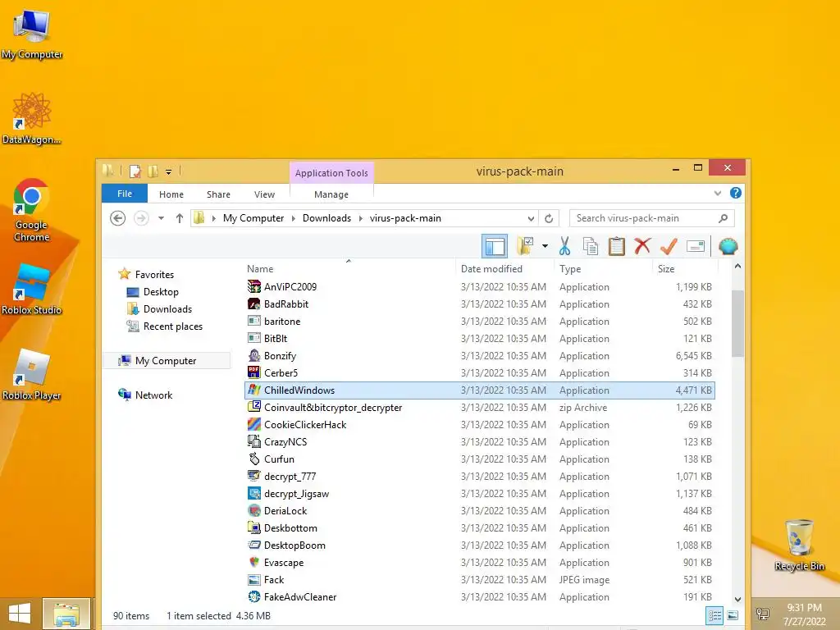840x630 pixels.
Task: Select the BadRabbit file icon
Action: [x=254, y=304]
